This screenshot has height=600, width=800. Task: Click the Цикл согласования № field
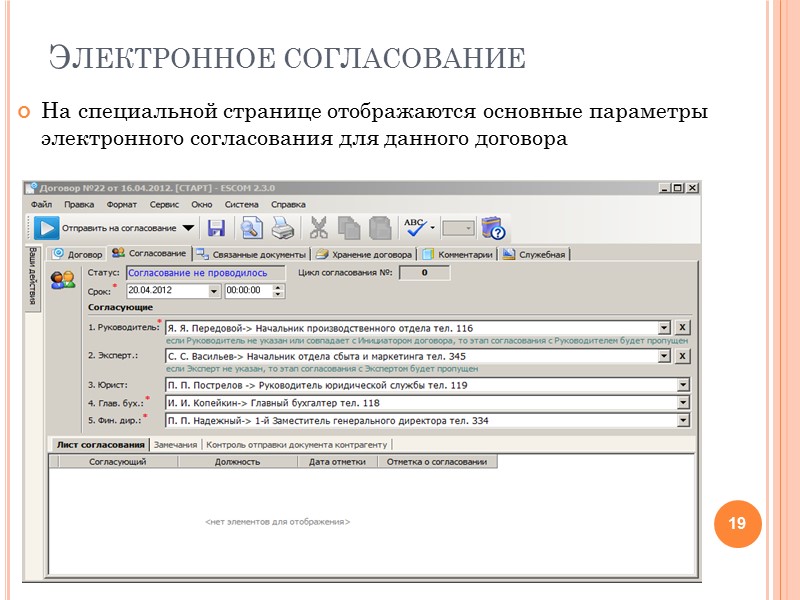pos(424,273)
